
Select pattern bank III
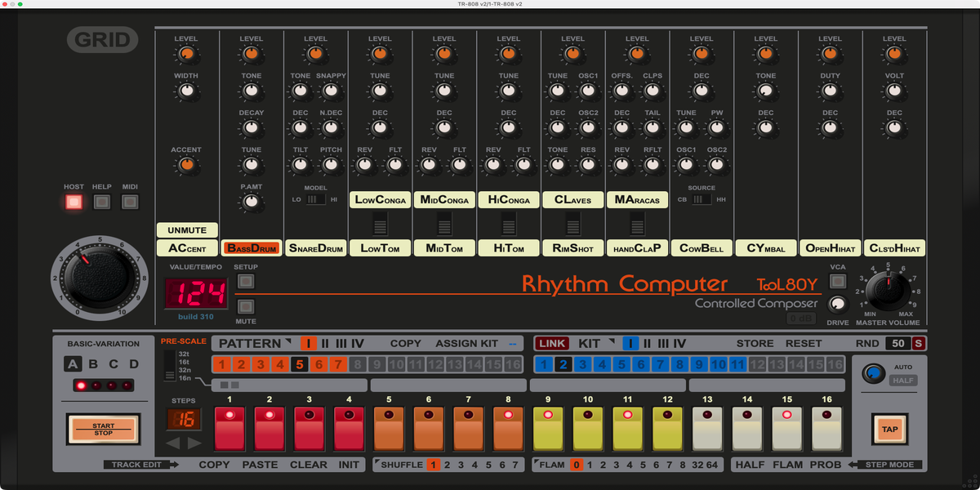click(341, 344)
